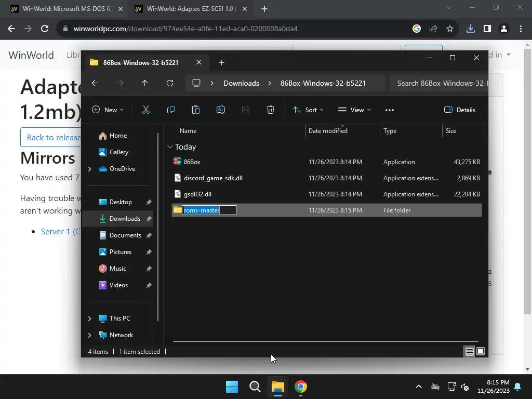The height and width of the screenshot is (399, 532).
Task: Open Home in the navigation pane
Action: pyautogui.click(x=118, y=136)
